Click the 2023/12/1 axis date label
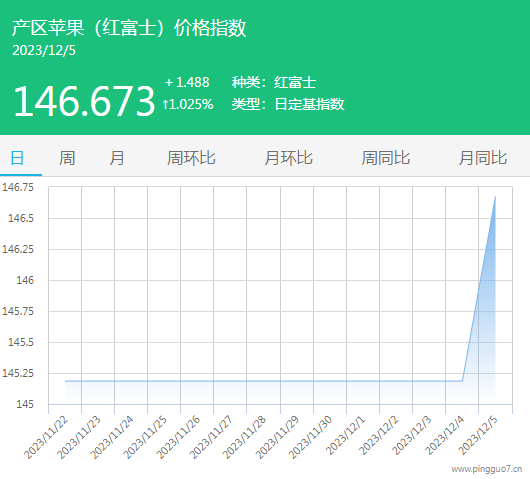The height and width of the screenshot is (479, 530). pyautogui.click(x=345, y=436)
